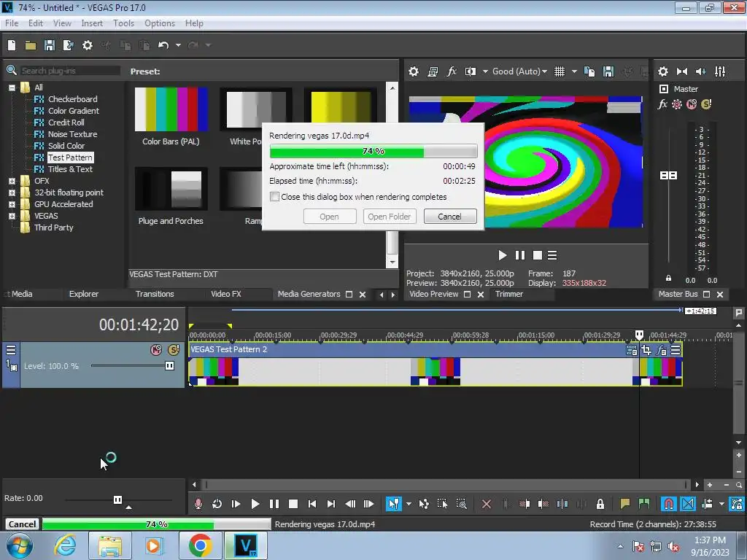Click the Record microphone button in transport
This screenshot has height=560, width=747.
198,504
